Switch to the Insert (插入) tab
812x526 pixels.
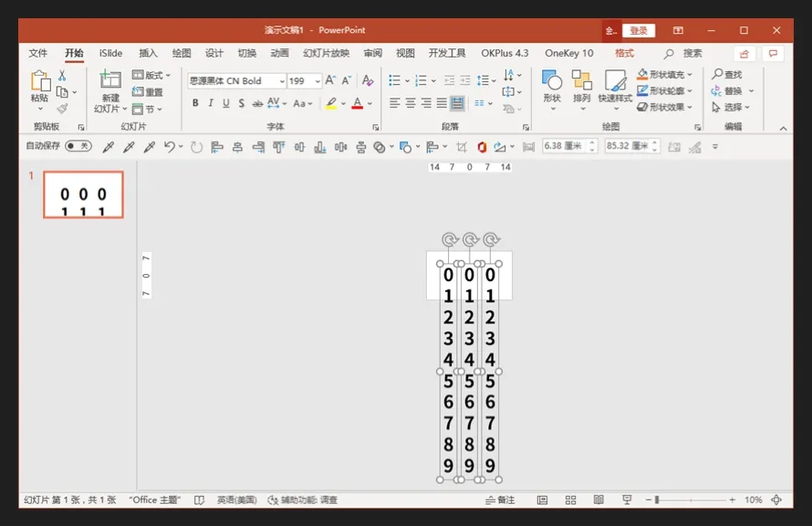[x=148, y=53]
